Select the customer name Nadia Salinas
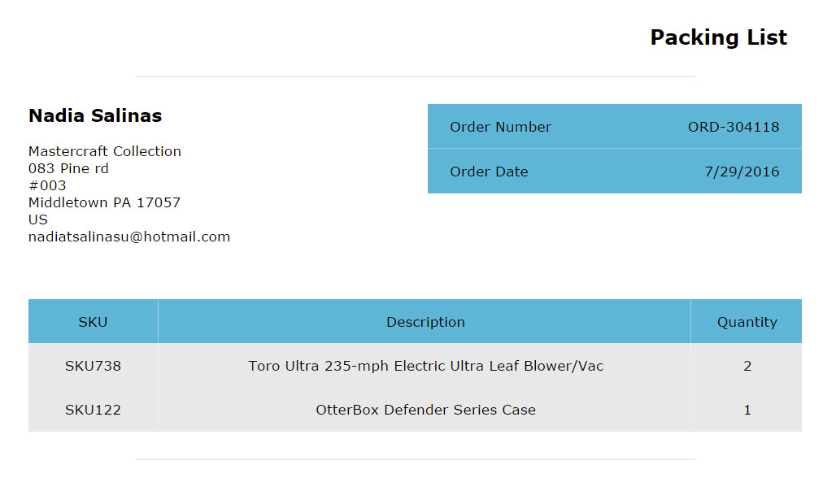 click(95, 115)
